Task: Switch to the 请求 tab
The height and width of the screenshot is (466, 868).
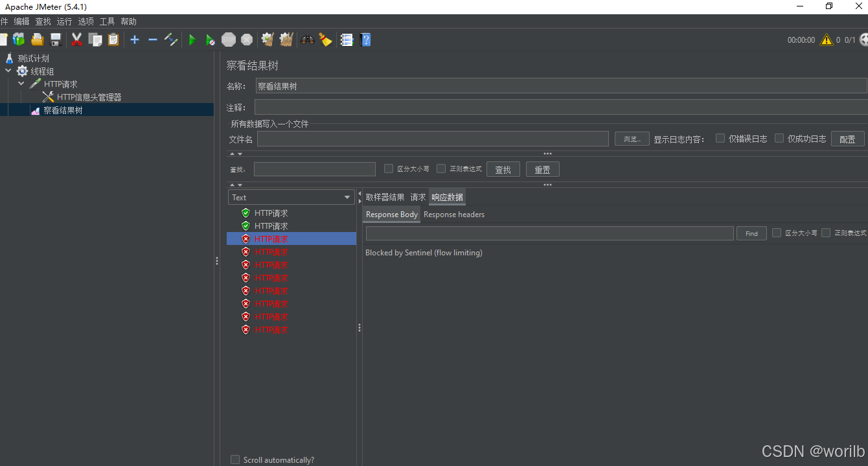Action: coord(418,197)
